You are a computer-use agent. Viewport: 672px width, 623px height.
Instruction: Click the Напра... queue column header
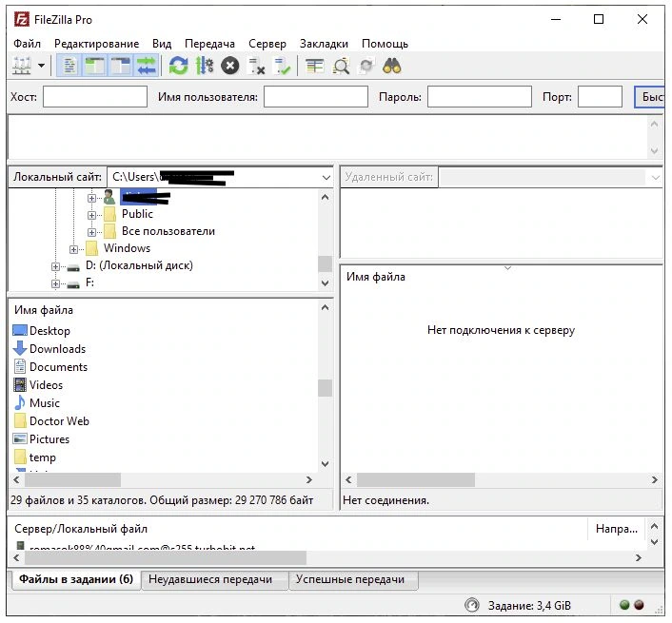point(616,529)
